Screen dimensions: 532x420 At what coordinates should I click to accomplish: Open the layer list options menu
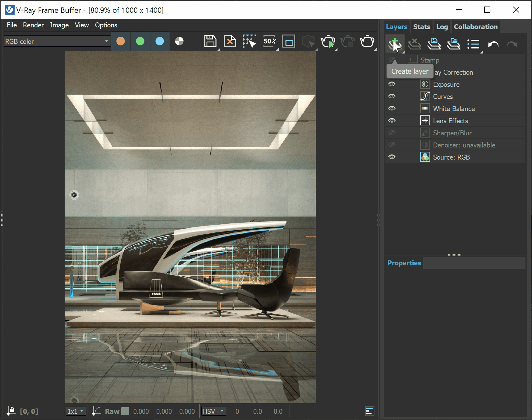point(473,44)
